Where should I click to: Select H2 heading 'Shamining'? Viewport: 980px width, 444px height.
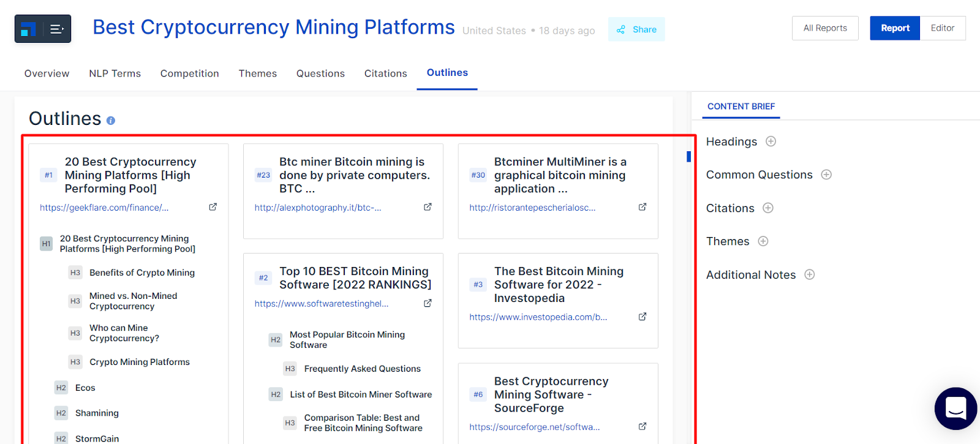(x=97, y=413)
